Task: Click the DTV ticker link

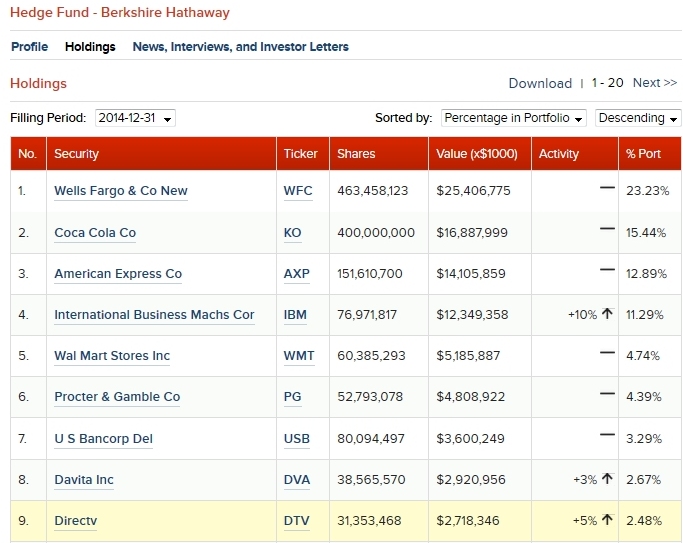Action: [296, 520]
